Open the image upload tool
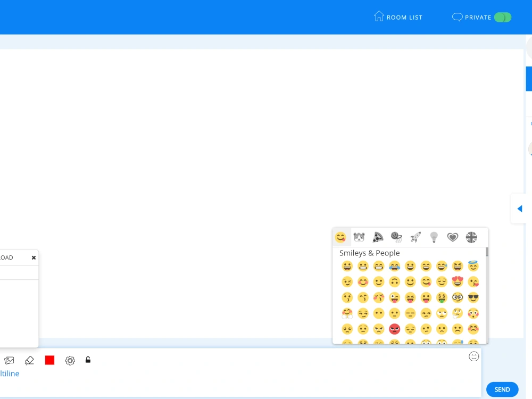532x399 pixels. coord(9,360)
